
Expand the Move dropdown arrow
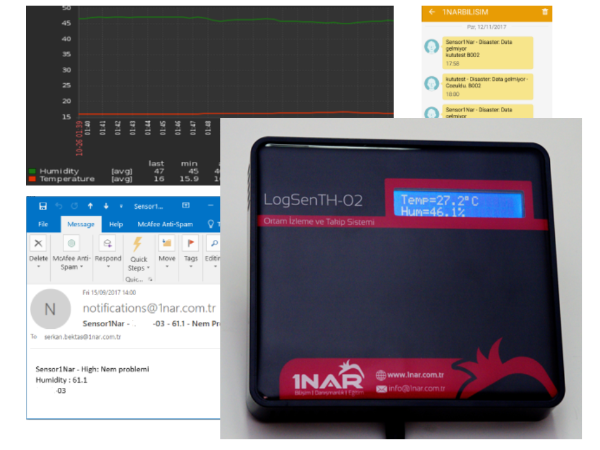[167, 267]
